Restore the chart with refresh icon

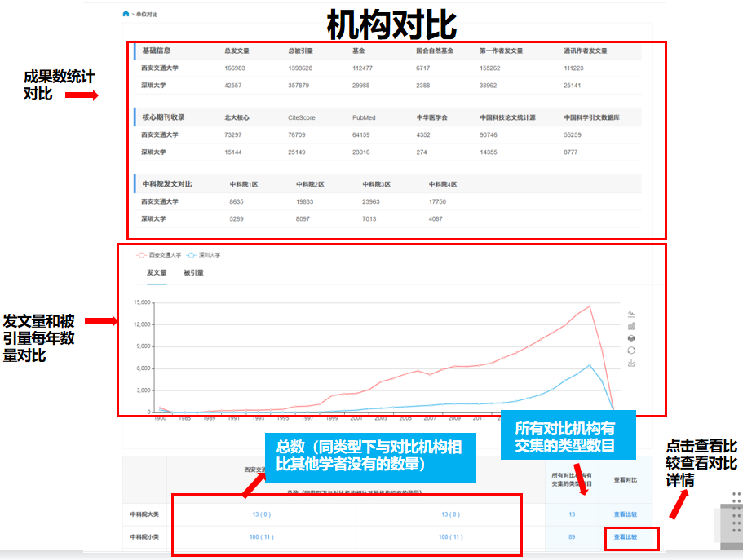[631, 351]
